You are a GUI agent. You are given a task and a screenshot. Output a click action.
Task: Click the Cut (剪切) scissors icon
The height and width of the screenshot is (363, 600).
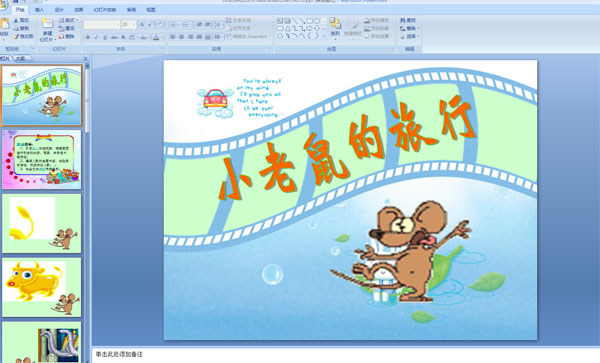click(16, 20)
